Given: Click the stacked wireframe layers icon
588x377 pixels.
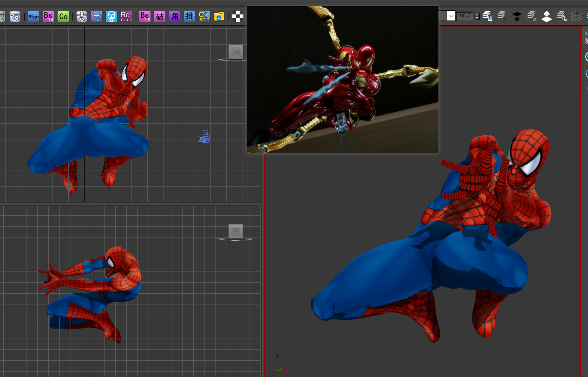Looking at the screenshot, I should point(576,16).
